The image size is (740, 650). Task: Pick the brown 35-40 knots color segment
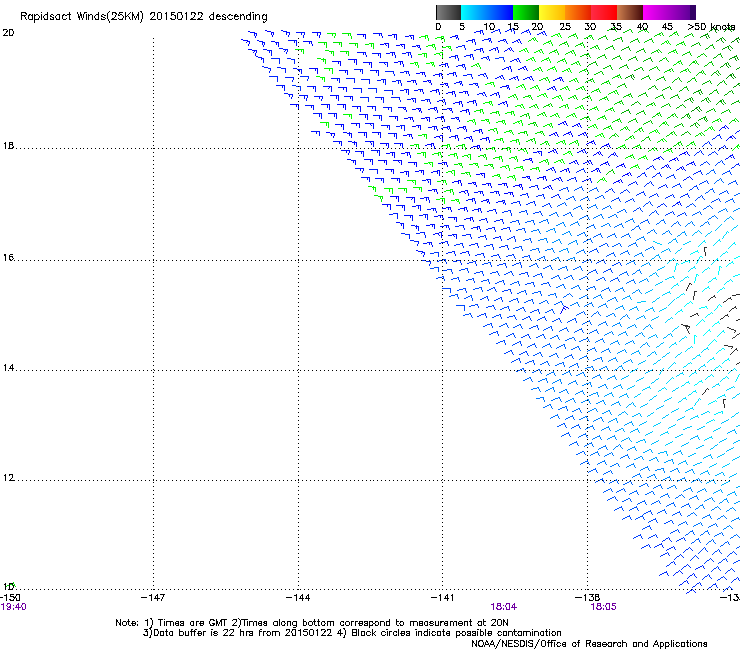coord(630,12)
